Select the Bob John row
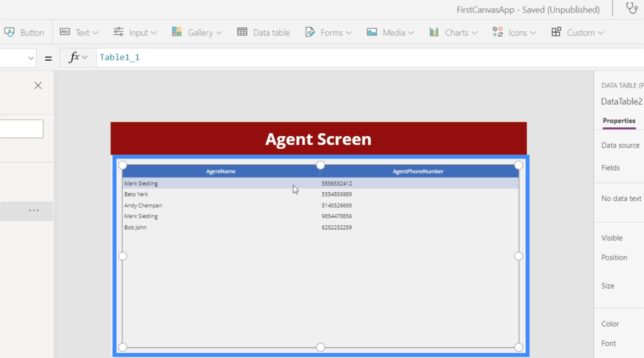This screenshot has width=644, height=358. pyautogui.click(x=320, y=227)
